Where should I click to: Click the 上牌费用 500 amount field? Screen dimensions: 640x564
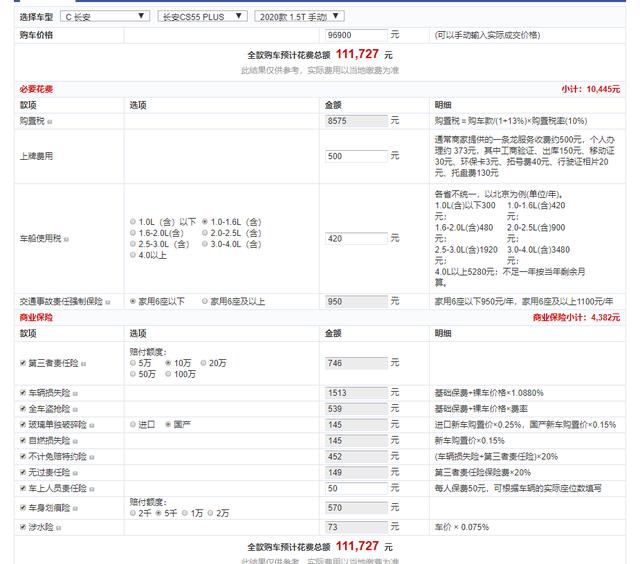[x=356, y=156]
